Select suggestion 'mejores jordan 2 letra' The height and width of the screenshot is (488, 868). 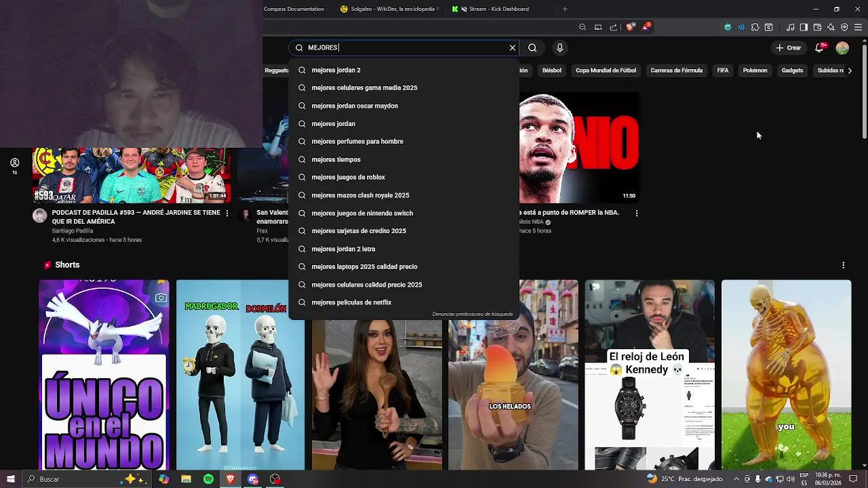pos(404,249)
